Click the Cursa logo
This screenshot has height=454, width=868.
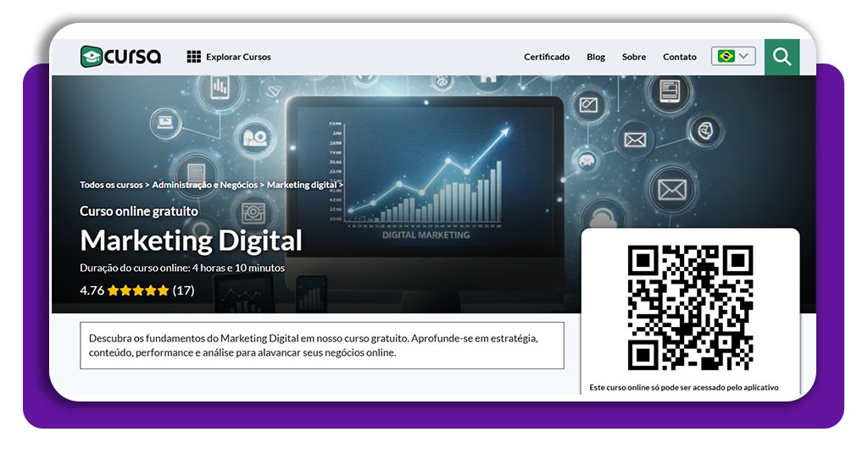point(120,57)
